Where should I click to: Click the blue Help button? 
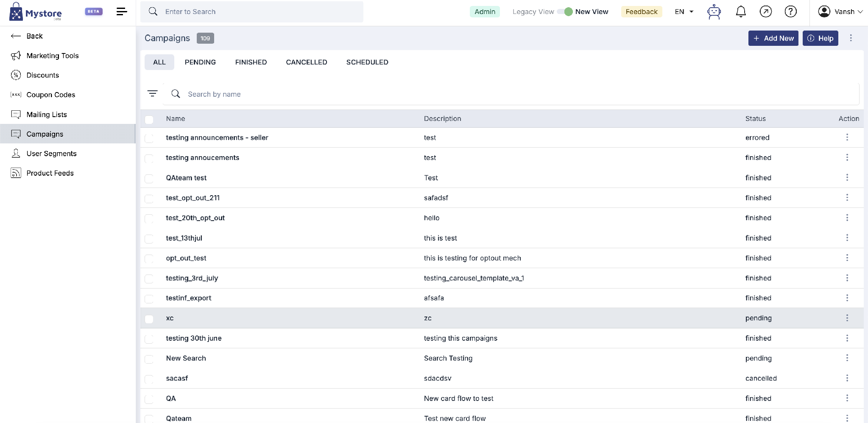click(821, 38)
